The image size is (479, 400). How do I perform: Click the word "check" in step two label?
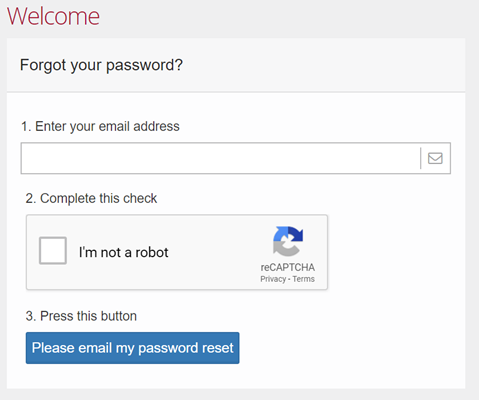[x=140, y=198]
